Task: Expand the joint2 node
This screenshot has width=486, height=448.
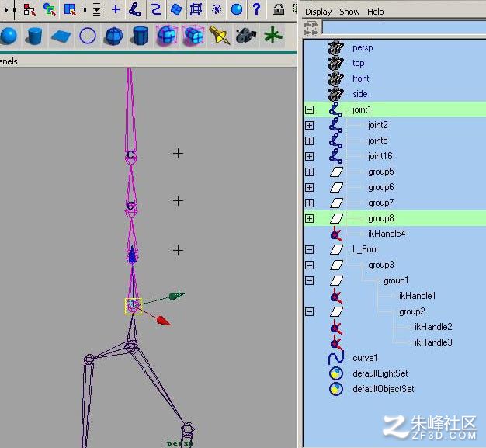Action: coord(309,125)
